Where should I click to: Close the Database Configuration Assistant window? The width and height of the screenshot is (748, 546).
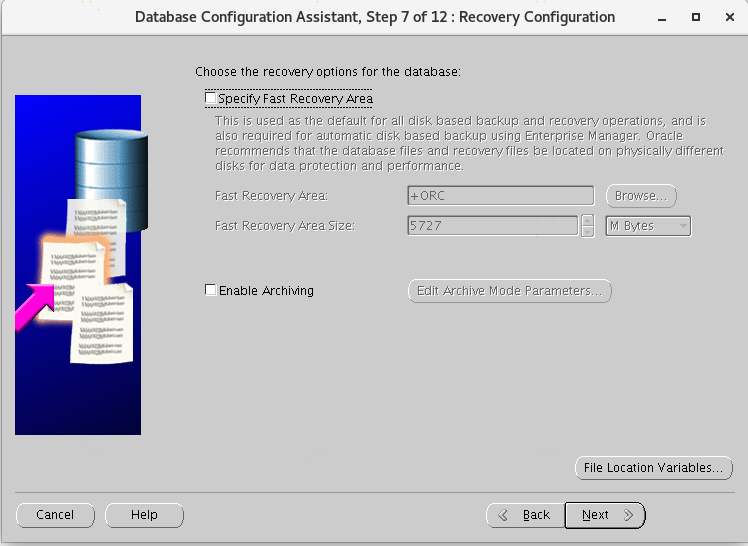pos(728,17)
